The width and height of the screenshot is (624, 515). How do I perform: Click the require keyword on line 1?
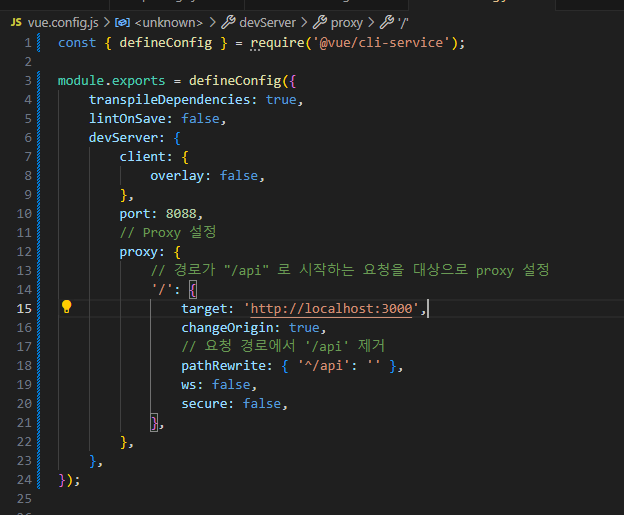(x=277, y=43)
